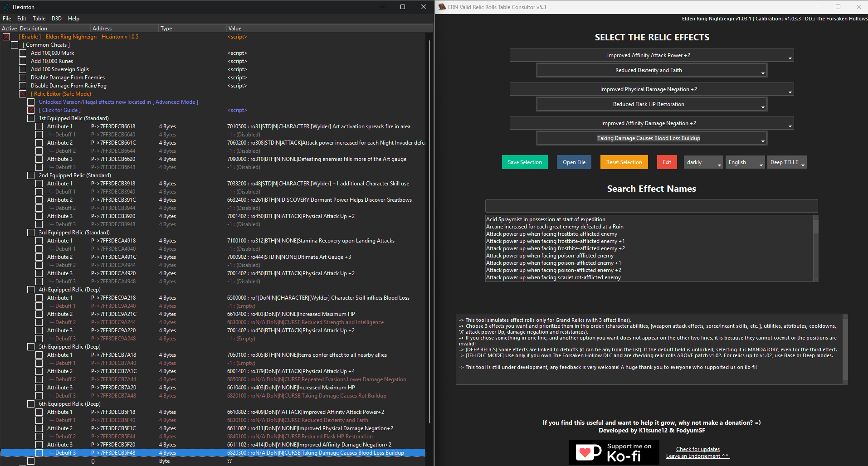The width and height of the screenshot is (868, 466).
Task: Click the Hexinton app icon in title bar
Action: pyautogui.click(x=7, y=7)
